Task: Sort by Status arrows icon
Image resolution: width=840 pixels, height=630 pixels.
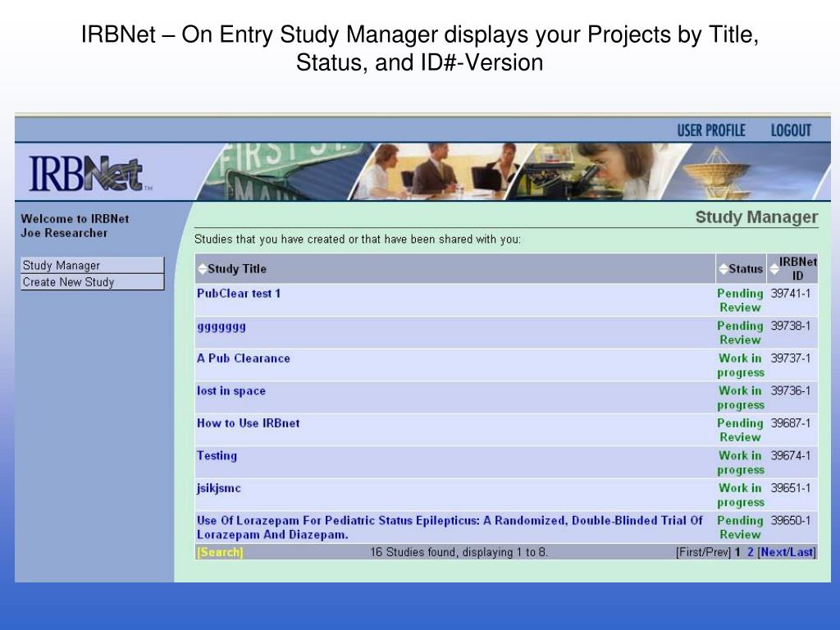Action: (724, 269)
